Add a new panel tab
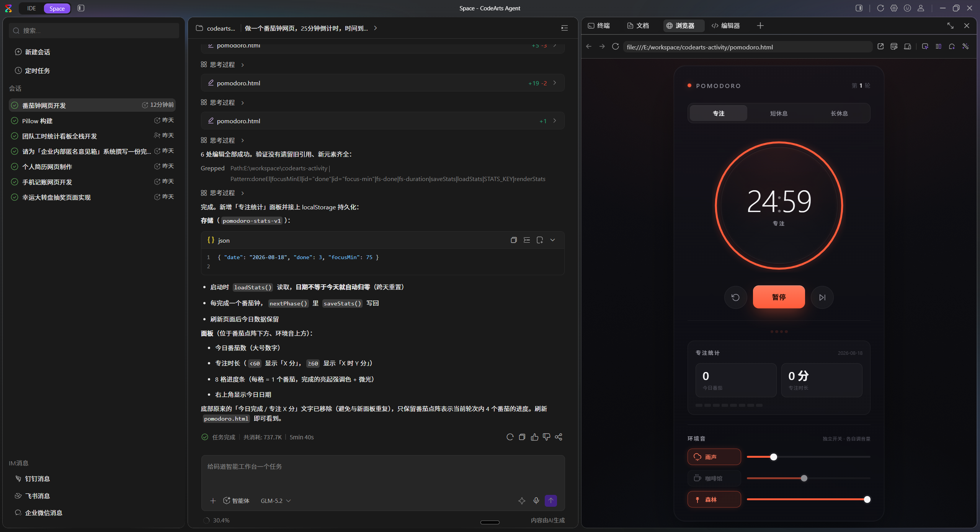This screenshot has width=980, height=532. point(760,26)
